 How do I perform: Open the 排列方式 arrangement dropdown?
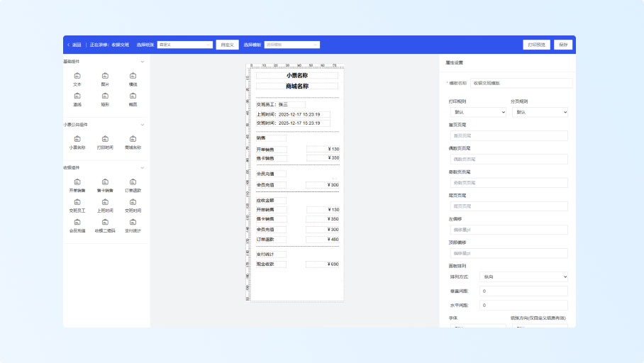[x=523, y=277]
